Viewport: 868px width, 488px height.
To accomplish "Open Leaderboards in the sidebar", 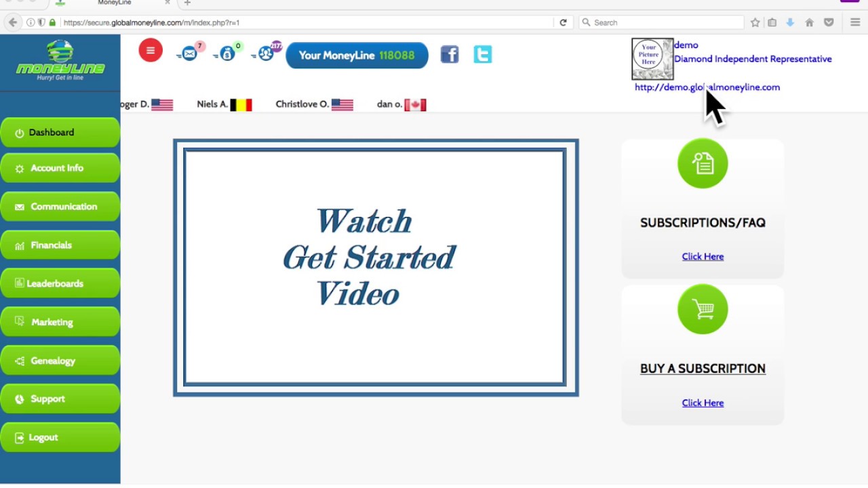I will point(60,283).
